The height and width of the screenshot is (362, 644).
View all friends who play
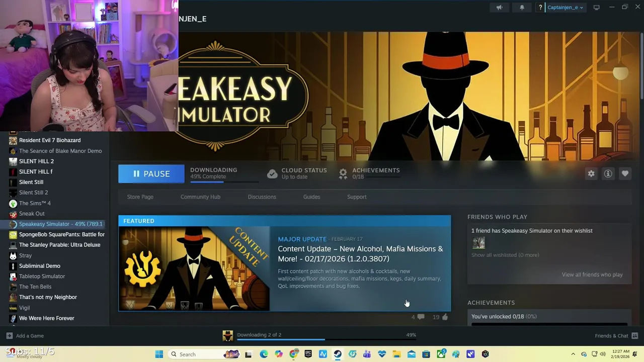pos(592,275)
